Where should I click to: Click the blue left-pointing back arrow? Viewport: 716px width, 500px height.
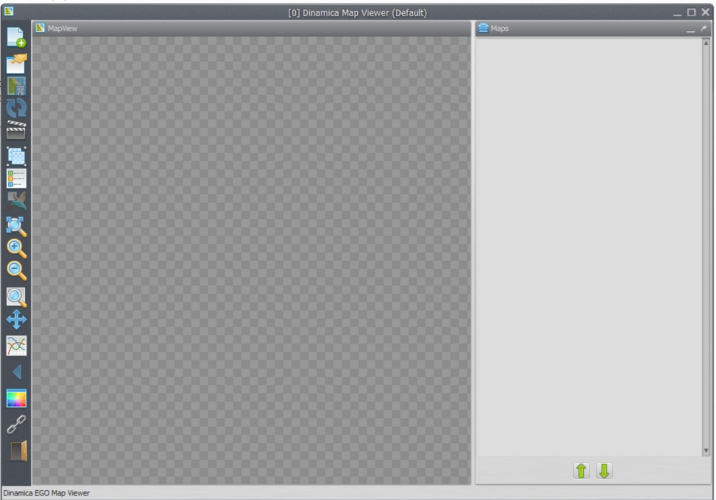pos(16,372)
